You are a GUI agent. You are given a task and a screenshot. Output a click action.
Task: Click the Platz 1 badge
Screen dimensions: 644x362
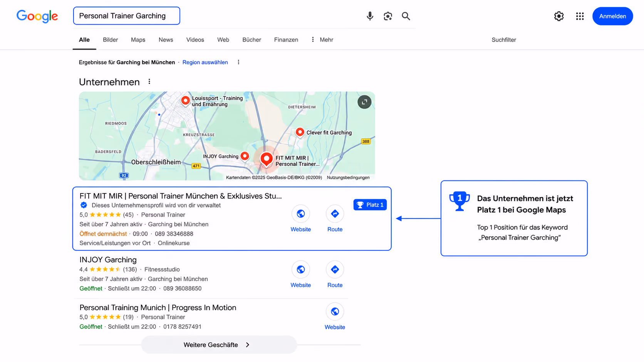pos(370,205)
